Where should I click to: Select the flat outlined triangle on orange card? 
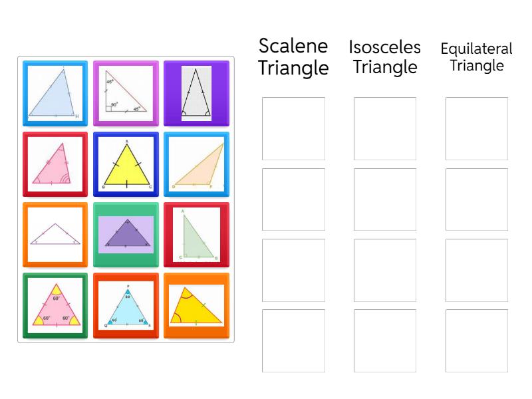coord(55,235)
